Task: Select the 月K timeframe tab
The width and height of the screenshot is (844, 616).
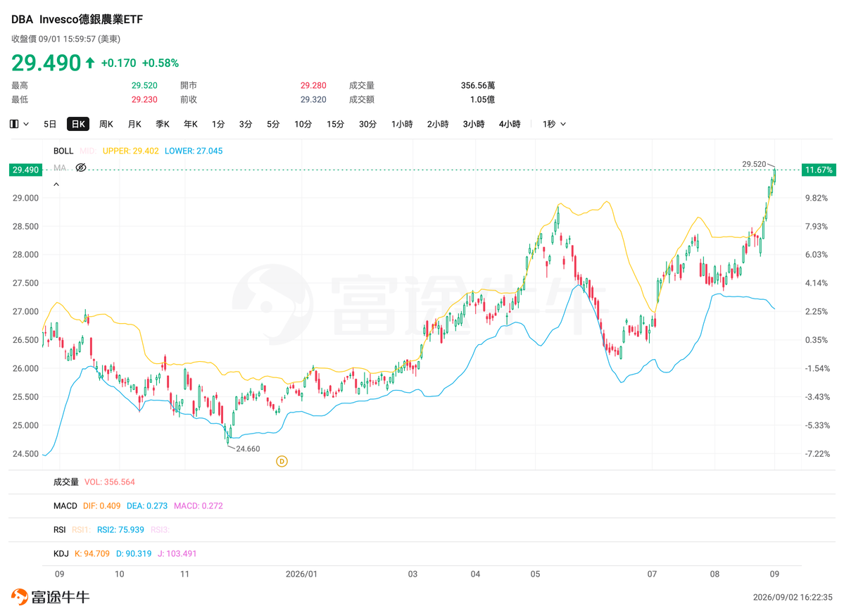Action: 134,124
